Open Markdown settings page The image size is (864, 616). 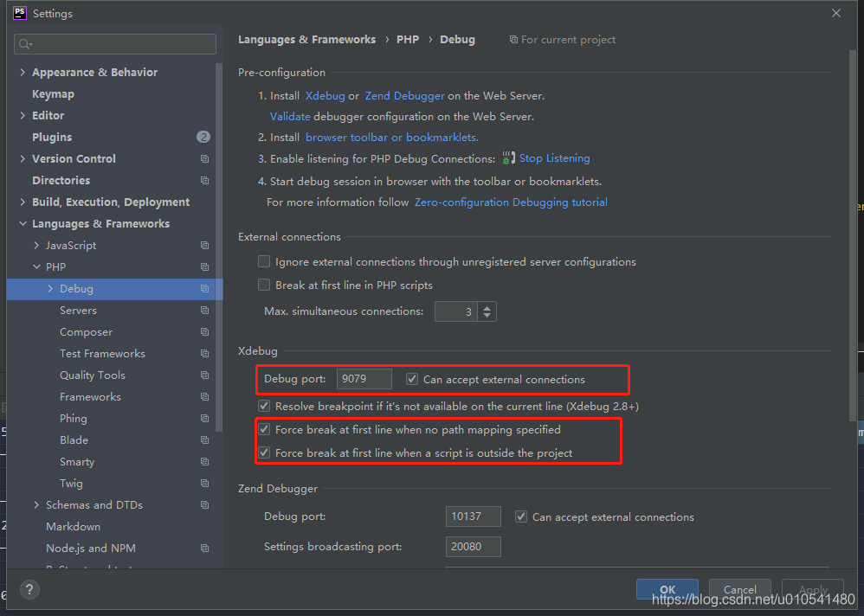74,527
